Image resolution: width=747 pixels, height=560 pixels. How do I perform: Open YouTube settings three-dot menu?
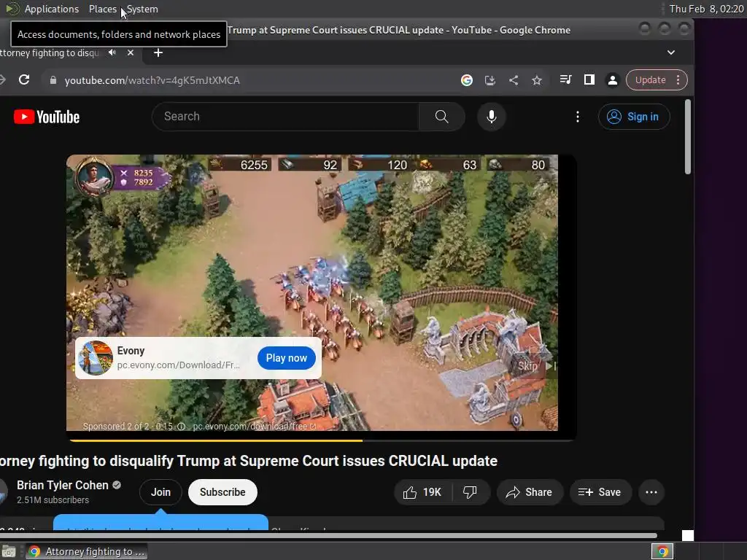(578, 117)
